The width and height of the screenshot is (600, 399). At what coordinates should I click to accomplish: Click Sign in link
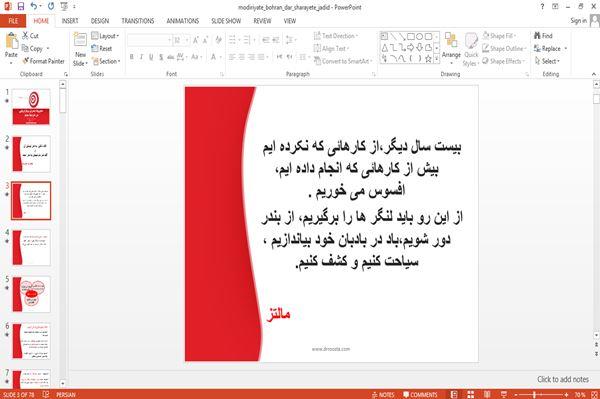[x=578, y=21]
